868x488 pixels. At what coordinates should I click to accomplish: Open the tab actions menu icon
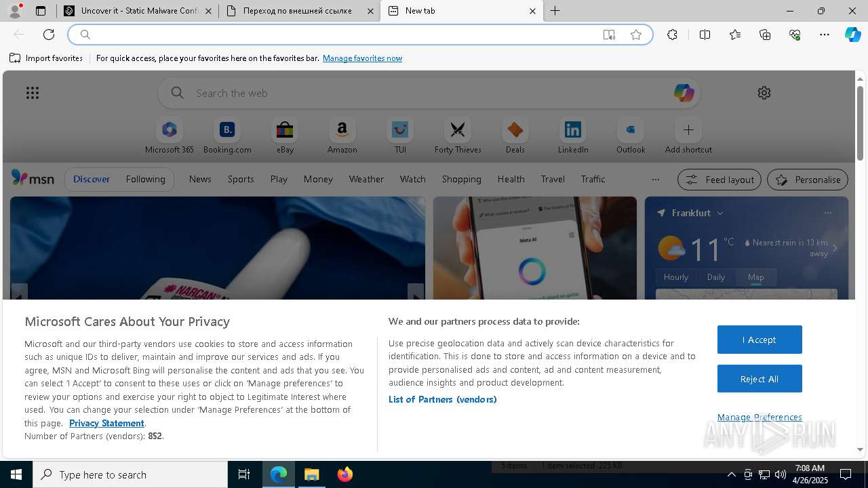pyautogui.click(x=41, y=11)
